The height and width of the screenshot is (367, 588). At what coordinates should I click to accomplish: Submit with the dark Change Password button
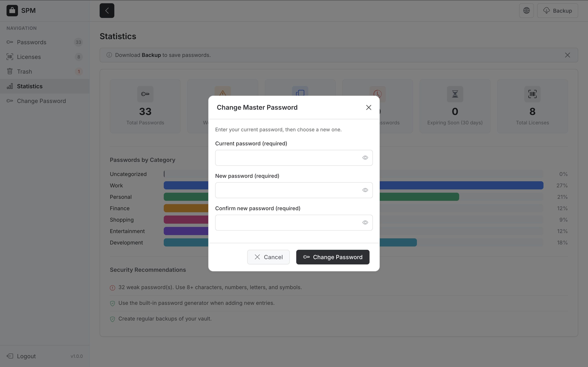coord(333,257)
